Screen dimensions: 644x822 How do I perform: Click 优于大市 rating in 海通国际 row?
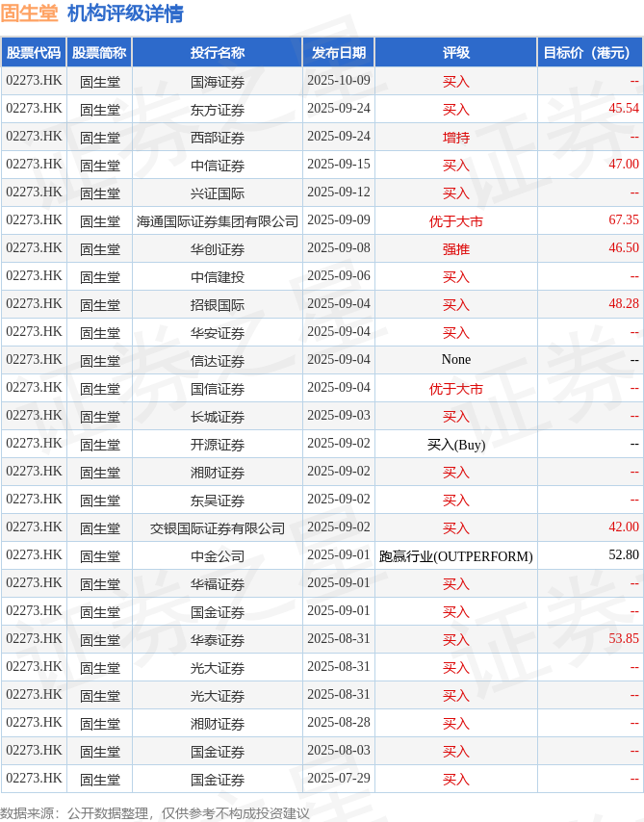(x=456, y=221)
